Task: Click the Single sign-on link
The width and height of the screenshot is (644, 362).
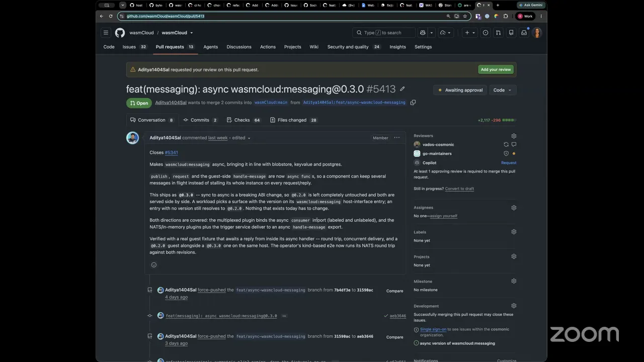Action: point(433,329)
